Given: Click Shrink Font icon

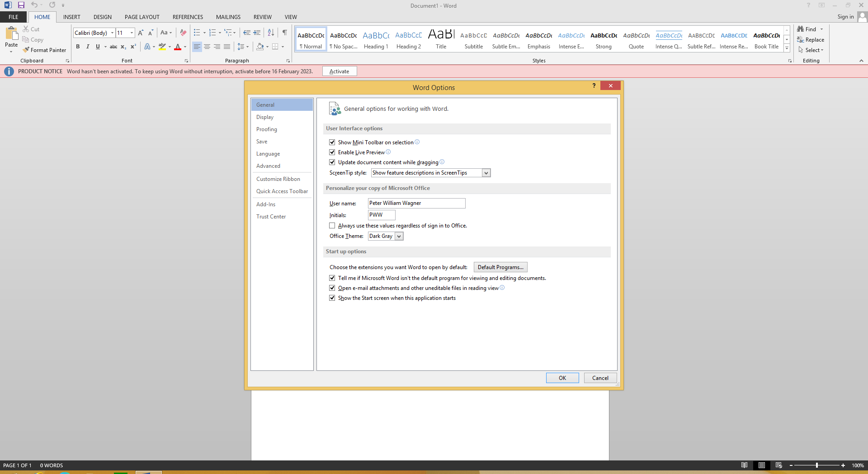Looking at the screenshot, I should pyautogui.click(x=151, y=33).
